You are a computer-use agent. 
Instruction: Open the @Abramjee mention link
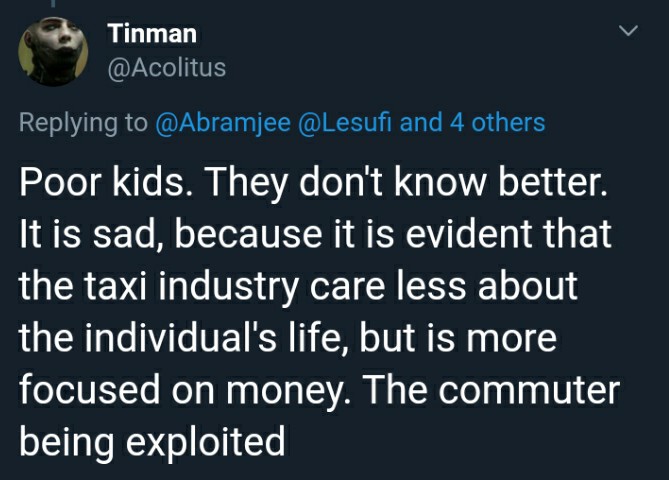[223, 123]
